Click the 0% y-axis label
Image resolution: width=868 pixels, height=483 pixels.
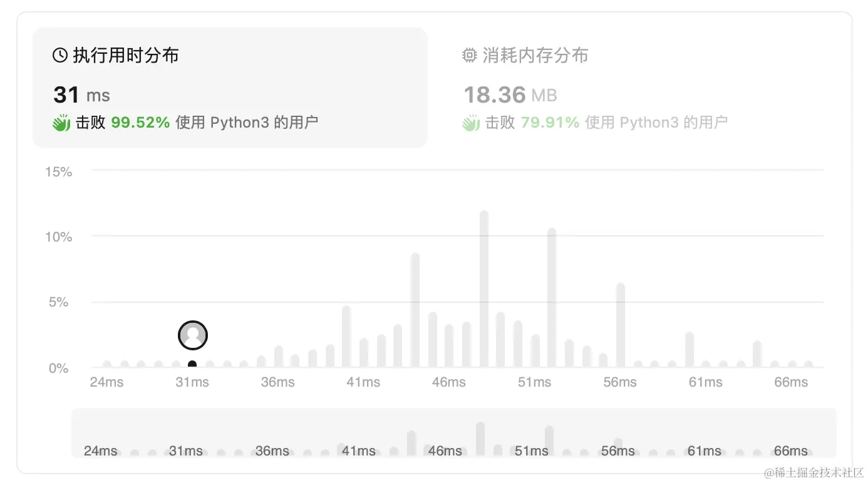point(58,368)
